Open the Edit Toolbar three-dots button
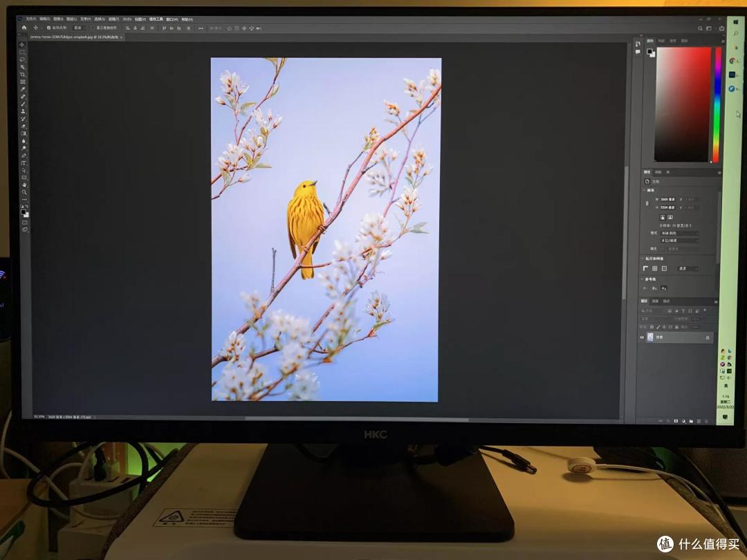The image size is (747, 560). (24, 200)
